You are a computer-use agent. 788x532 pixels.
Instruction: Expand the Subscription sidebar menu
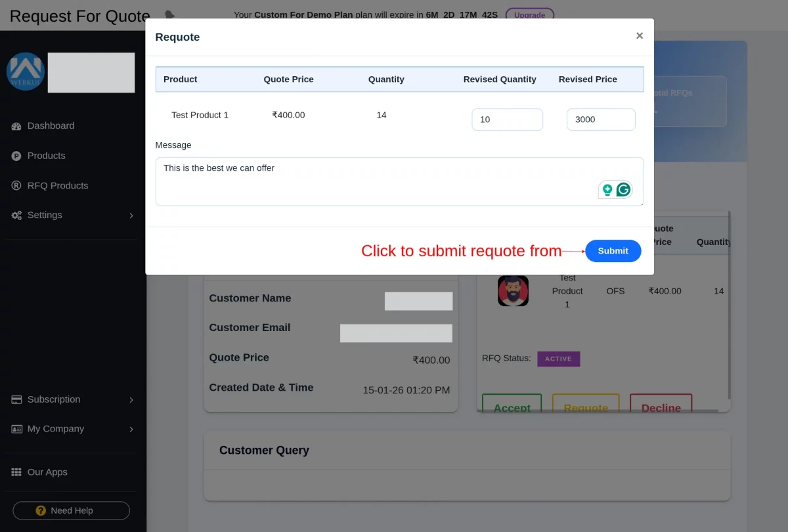coord(72,399)
